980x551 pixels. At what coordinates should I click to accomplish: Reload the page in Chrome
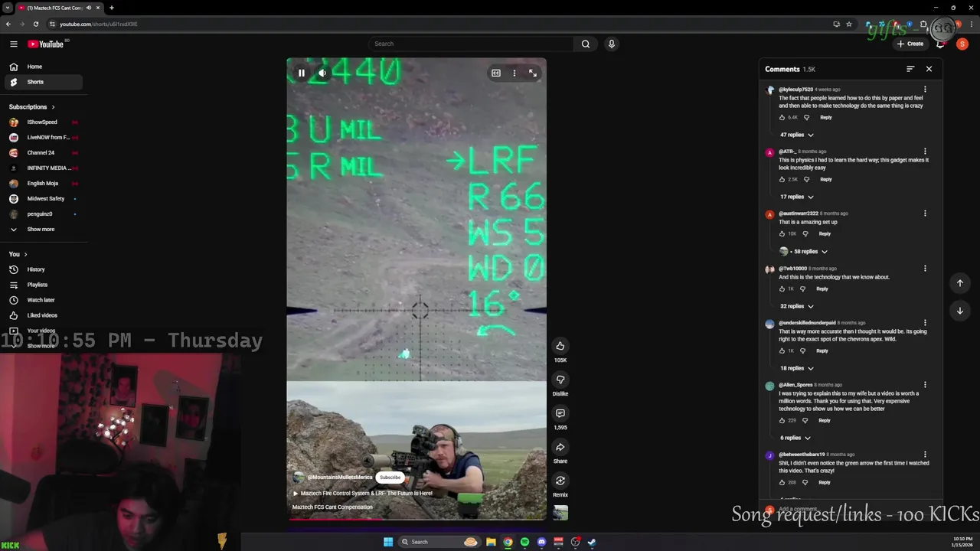tap(35, 24)
